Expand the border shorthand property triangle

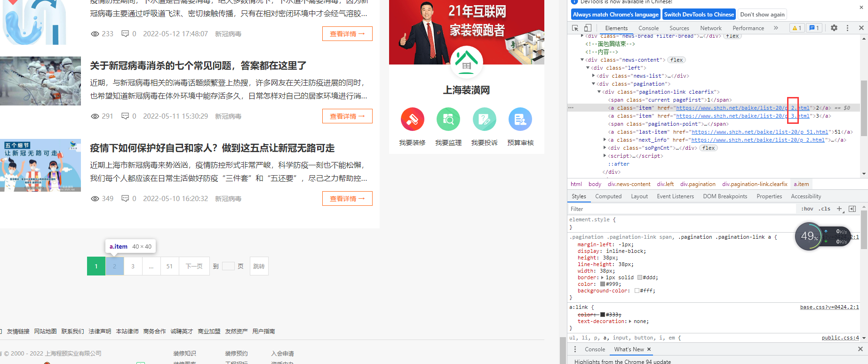(602, 277)
